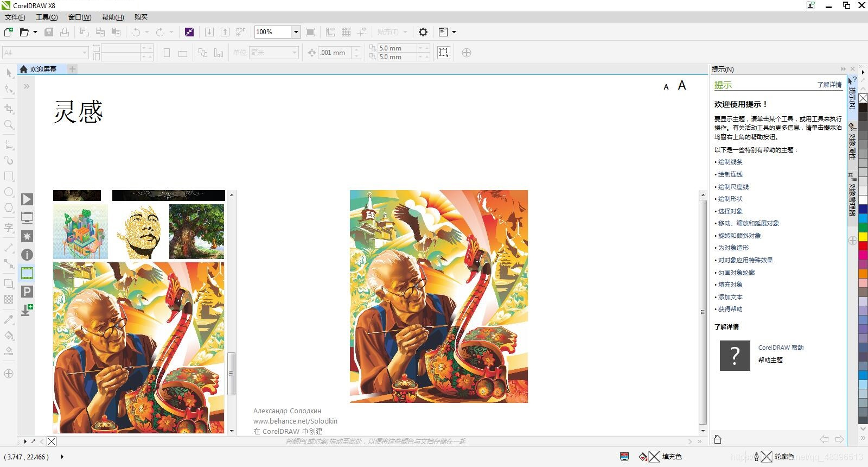The height and width of the screenshot is (467, 868).
Task: Open the 选择对象 hint topic
Action: click(730, 211)
